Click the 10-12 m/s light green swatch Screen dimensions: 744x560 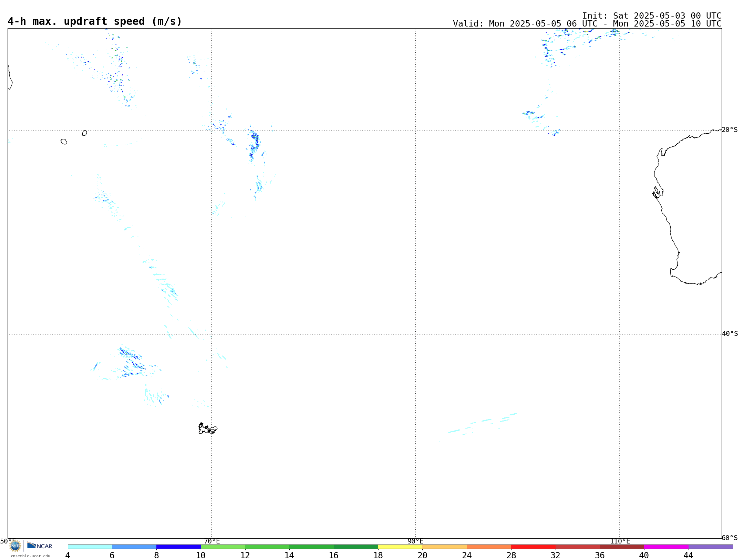[x=223, y=547]
